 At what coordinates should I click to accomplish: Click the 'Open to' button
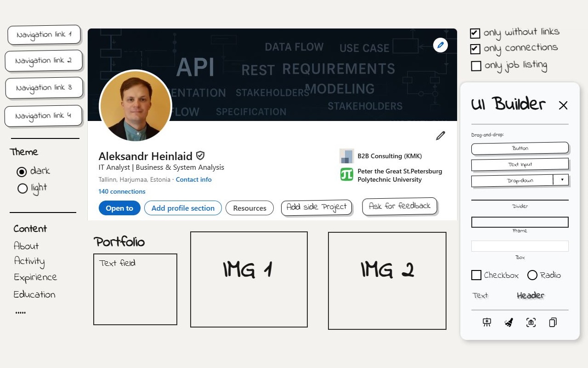click(x=119, y=208)
